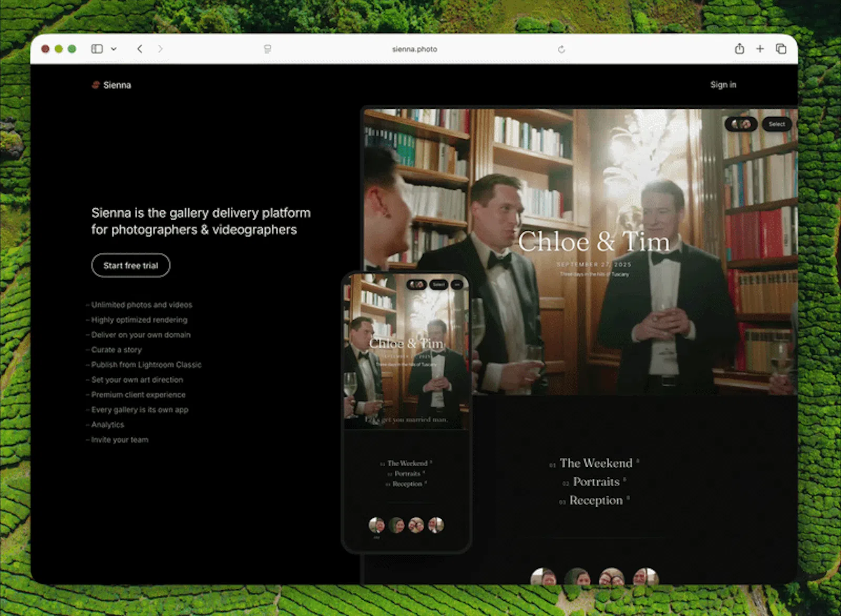The height and width of the screenshot is (616, 841).
Task: Select the first face avatar in the phone mockup
Action: tap(377, 525)
